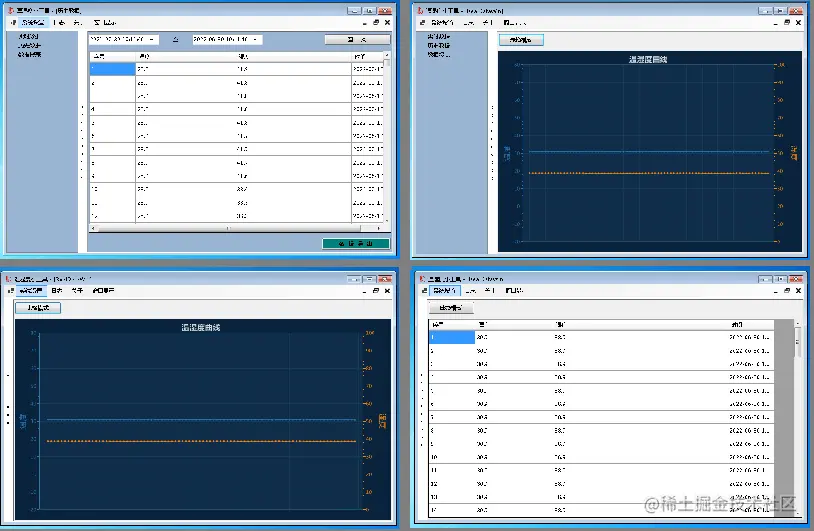The image size is (814, 531).
Task: Click the app icon in the top-left window's title bar
Action: coord(11,10)
